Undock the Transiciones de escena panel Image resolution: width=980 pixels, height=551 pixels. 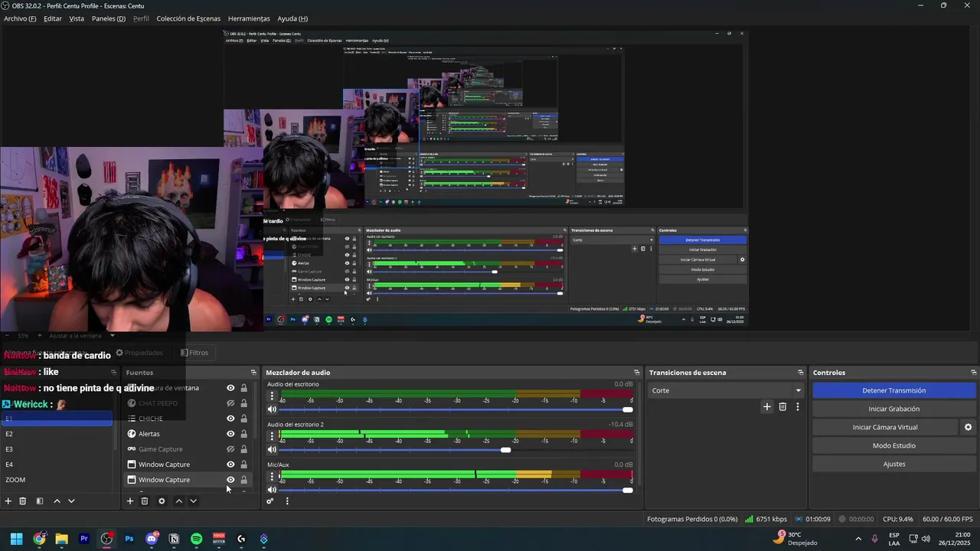801,373
